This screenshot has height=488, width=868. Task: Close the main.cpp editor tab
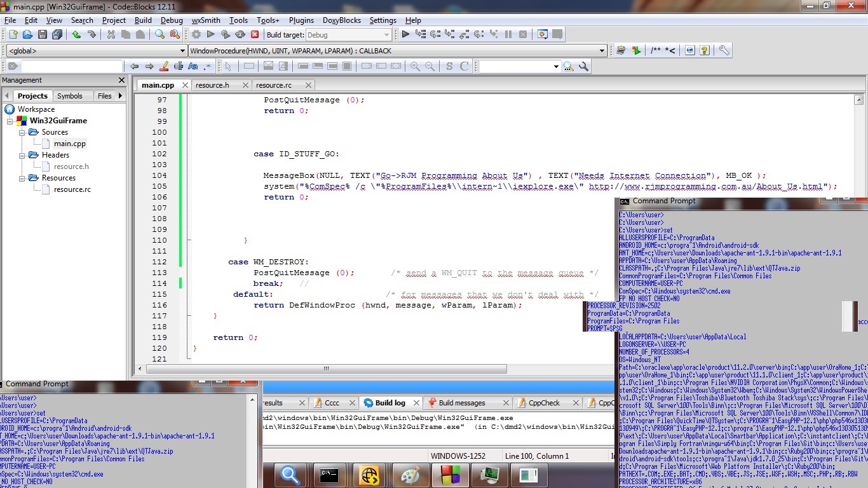(x=185, y=85)
